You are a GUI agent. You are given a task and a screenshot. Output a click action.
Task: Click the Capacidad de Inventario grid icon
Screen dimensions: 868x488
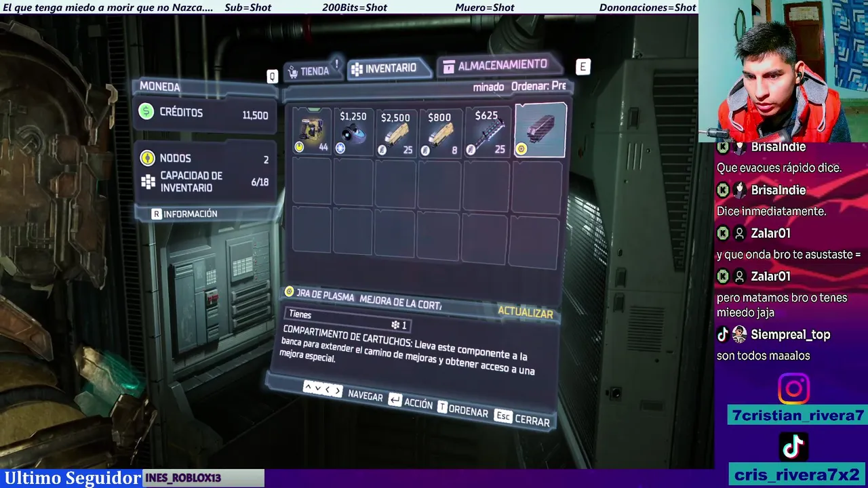148,182
